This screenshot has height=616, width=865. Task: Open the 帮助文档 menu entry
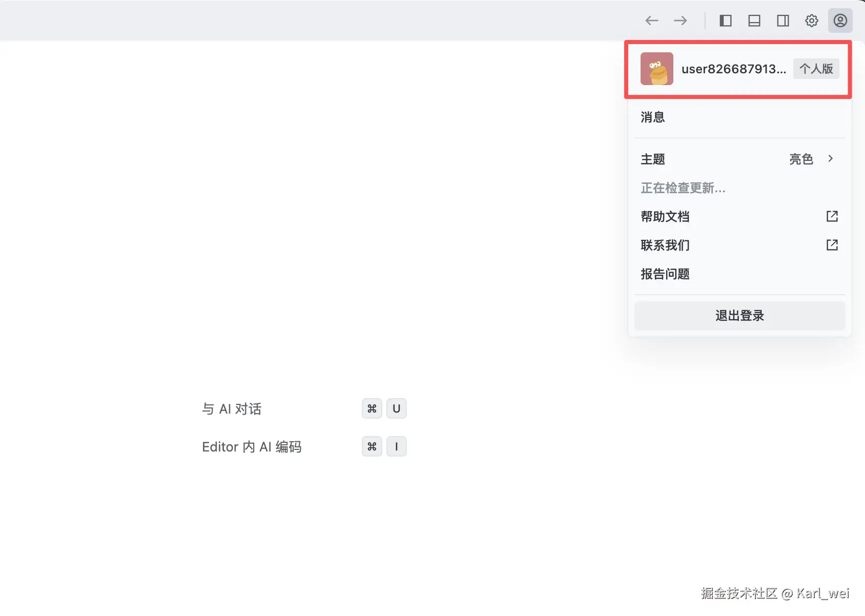click(739, 217)
